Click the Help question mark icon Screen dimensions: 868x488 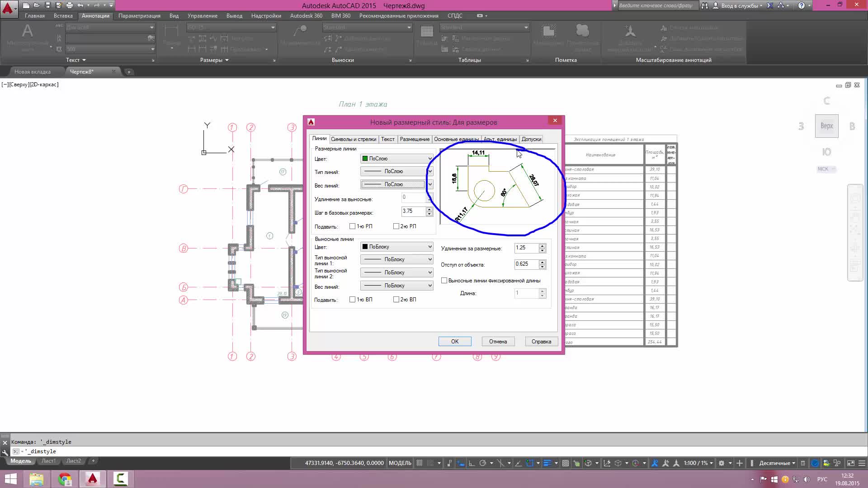click(801, 5)
